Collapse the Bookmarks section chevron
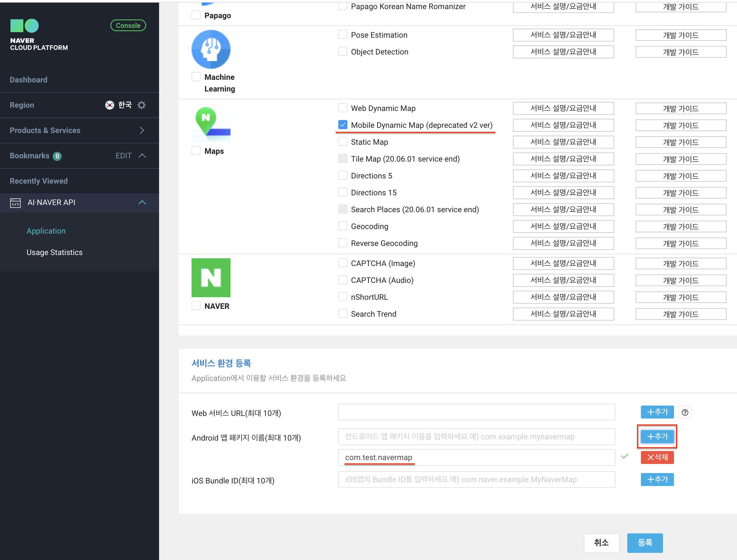 [x=142, y=156]
